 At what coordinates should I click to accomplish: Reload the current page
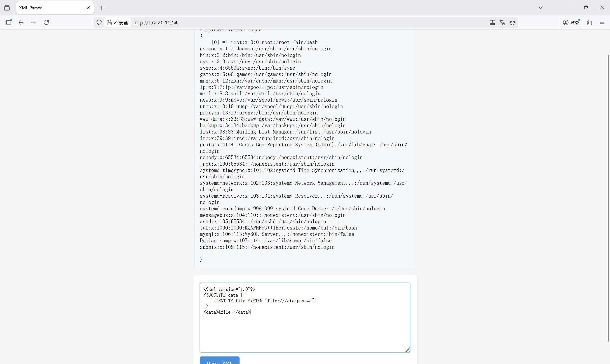pos(46,23)
